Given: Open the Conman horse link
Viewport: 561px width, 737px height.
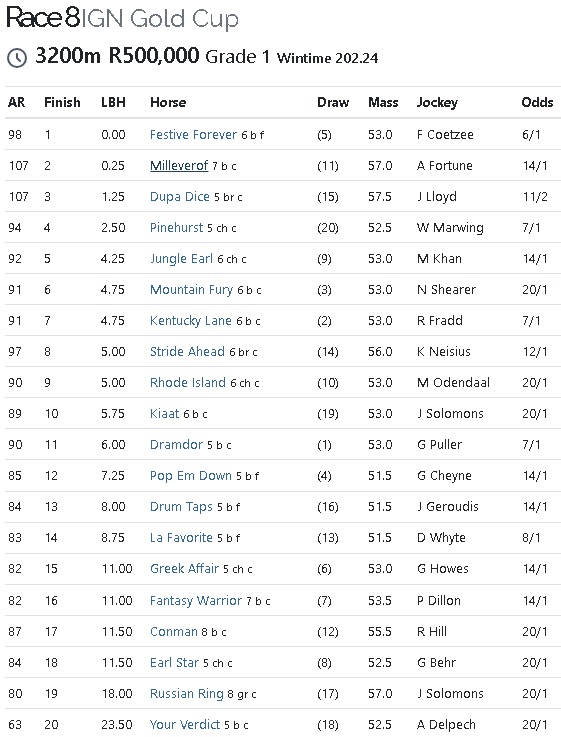Looking at the screenshot, I should pos(173,632).
